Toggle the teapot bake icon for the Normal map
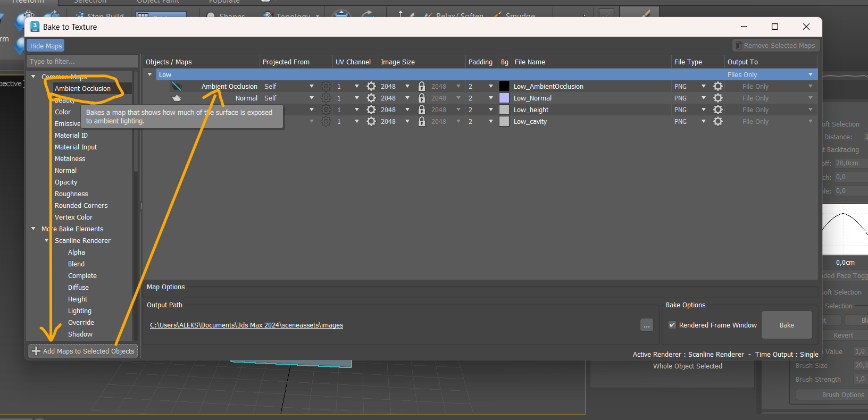Viewport: 868px width, 420px height. [x=177, y=98]
